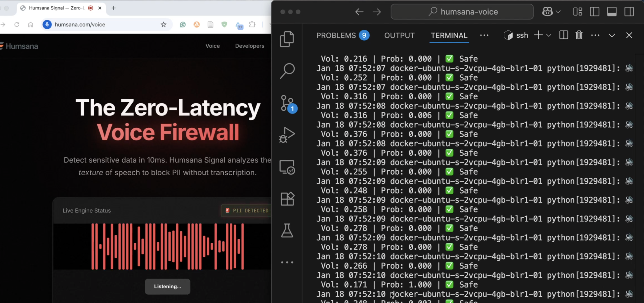Collapse the panel with chevron down

612,36
